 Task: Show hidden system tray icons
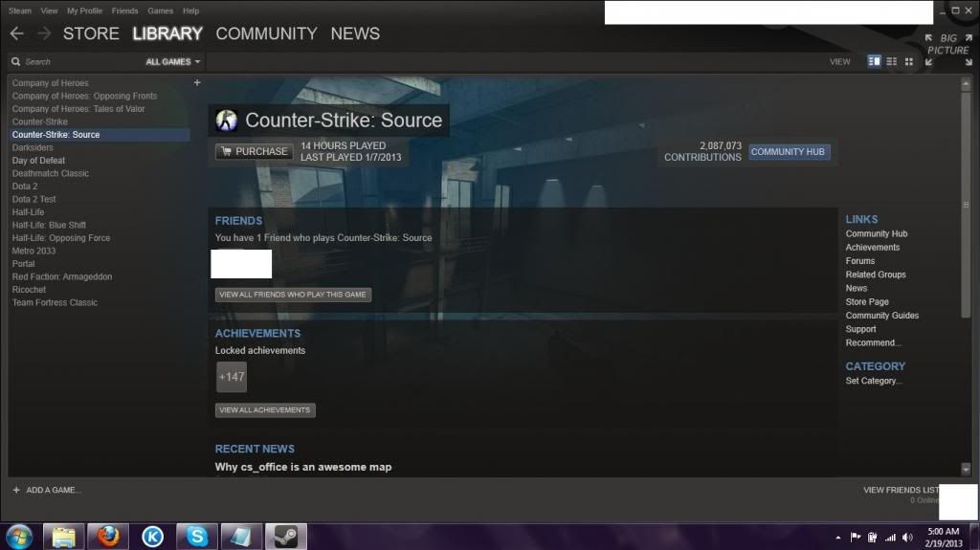[x=838, y=538]
